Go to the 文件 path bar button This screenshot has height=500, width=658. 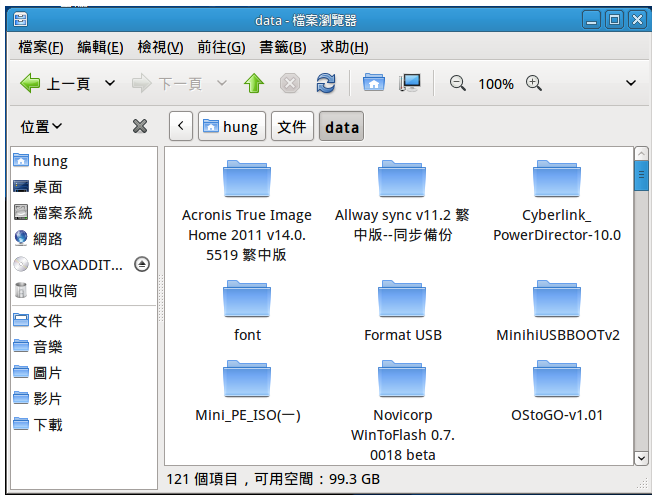click(x=292, y=126)
